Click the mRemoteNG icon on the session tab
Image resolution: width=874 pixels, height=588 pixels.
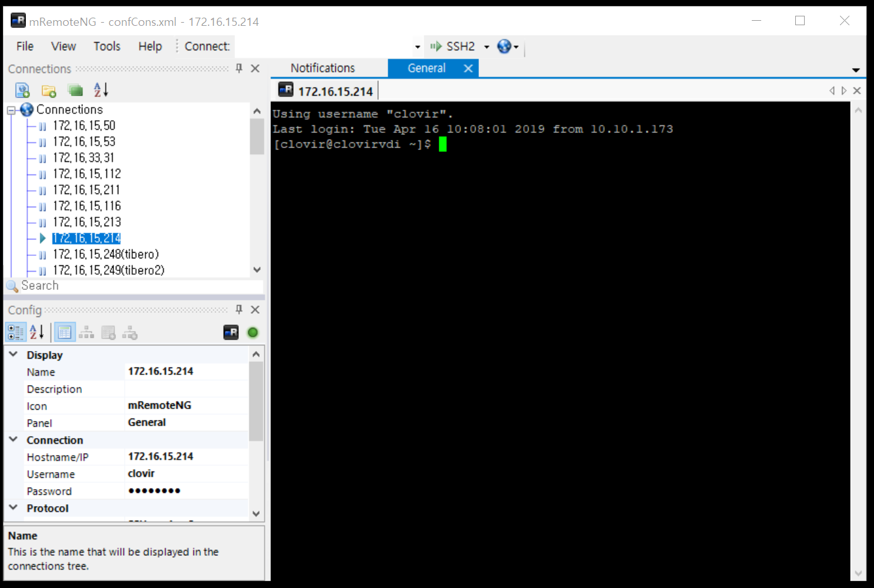click(285, 89)
